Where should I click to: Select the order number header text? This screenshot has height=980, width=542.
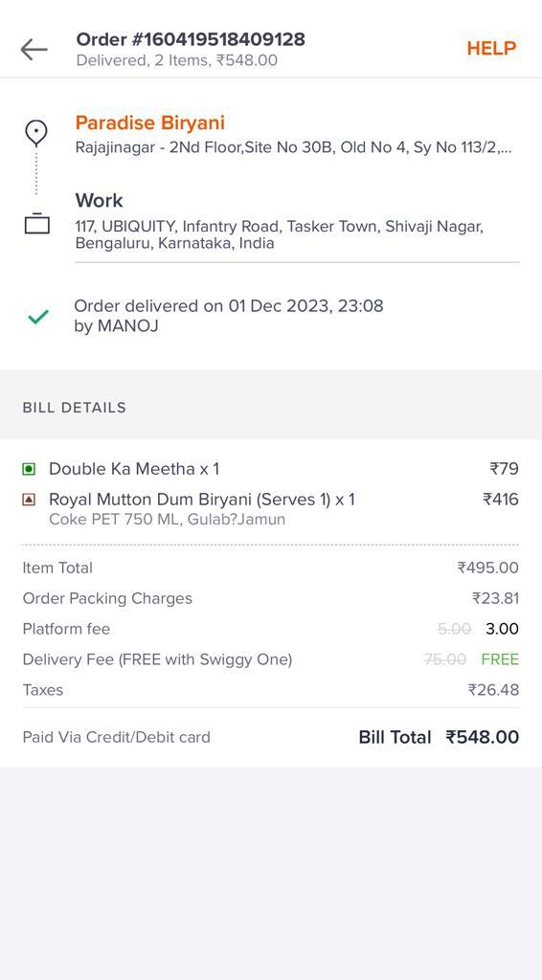point(191,39)
